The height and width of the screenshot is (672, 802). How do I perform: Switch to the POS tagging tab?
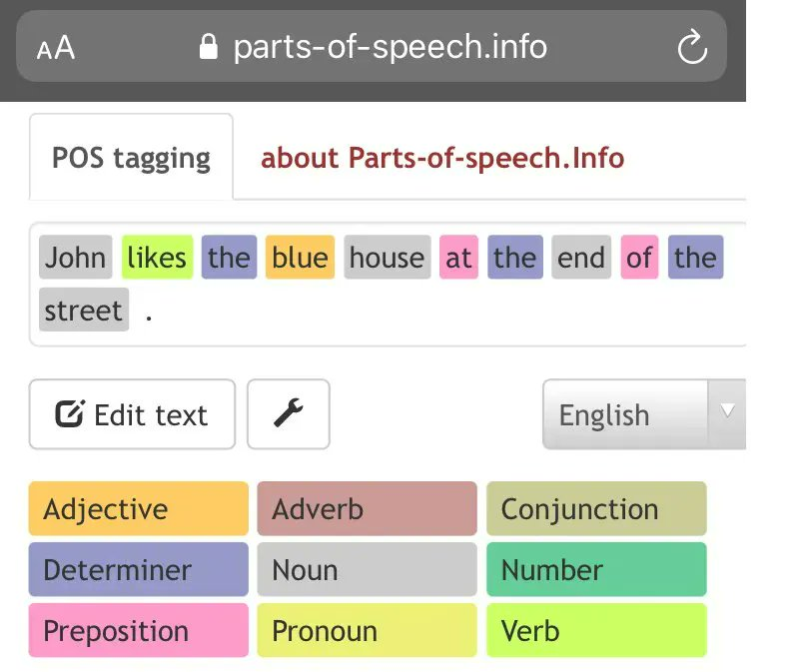point(129,158)
